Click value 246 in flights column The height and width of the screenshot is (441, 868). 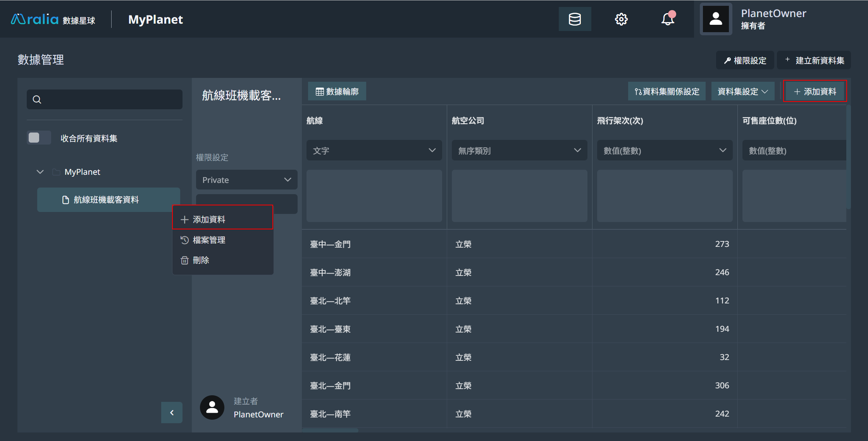click(722, 272)
